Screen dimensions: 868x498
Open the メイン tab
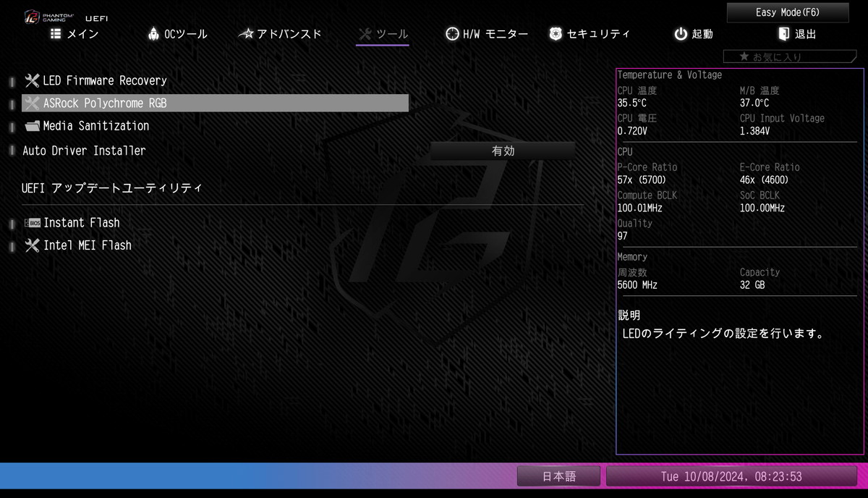75,34
